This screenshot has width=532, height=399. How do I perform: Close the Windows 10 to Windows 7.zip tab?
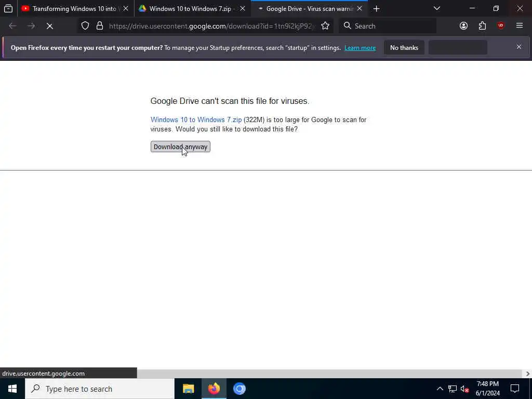point(243,8)
